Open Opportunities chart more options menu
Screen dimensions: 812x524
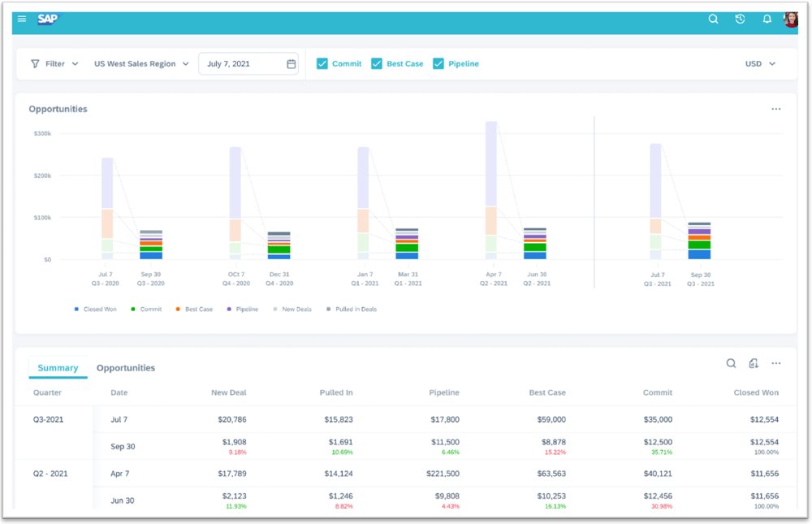click(x=775, y=109)
